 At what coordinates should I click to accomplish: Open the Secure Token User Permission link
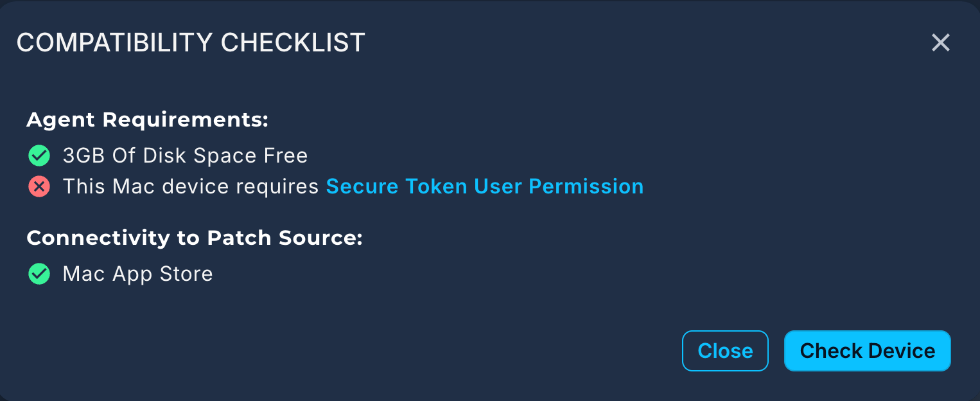pos(484,186)
